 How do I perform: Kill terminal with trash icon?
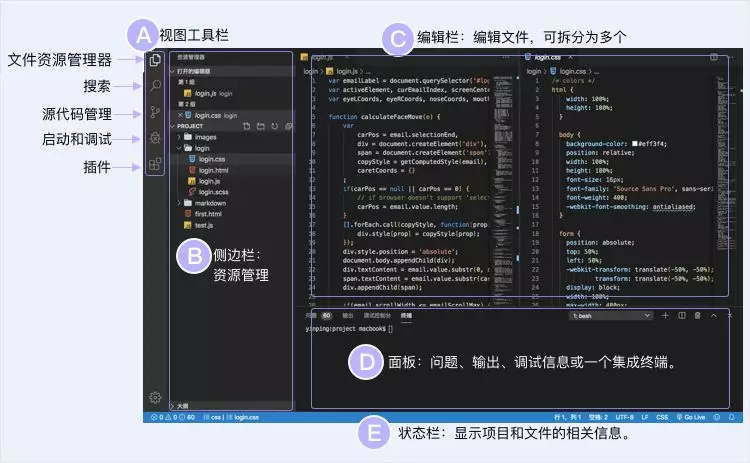pyautogui.click(x=697, y=315)
